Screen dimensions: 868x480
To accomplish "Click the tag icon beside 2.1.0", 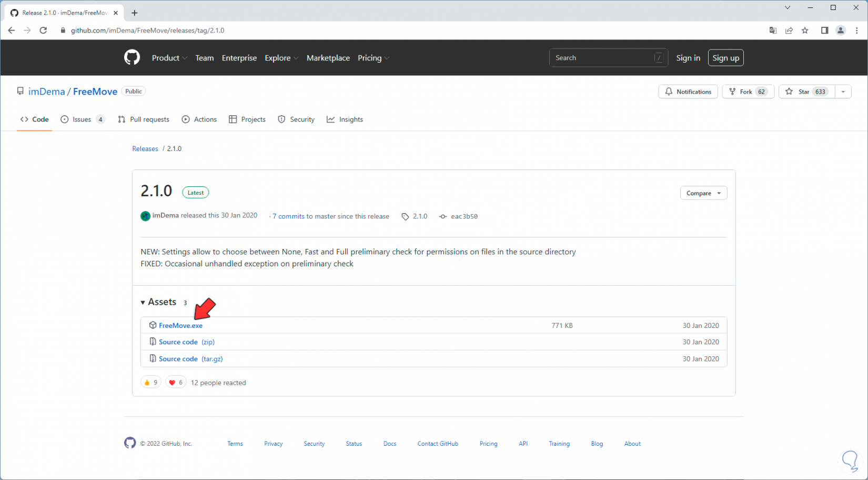I will (x=405, y=216).
